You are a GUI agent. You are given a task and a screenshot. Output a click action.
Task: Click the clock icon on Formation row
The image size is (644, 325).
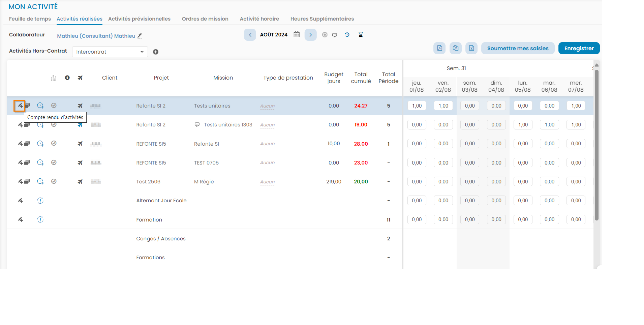tap(40, 219)
